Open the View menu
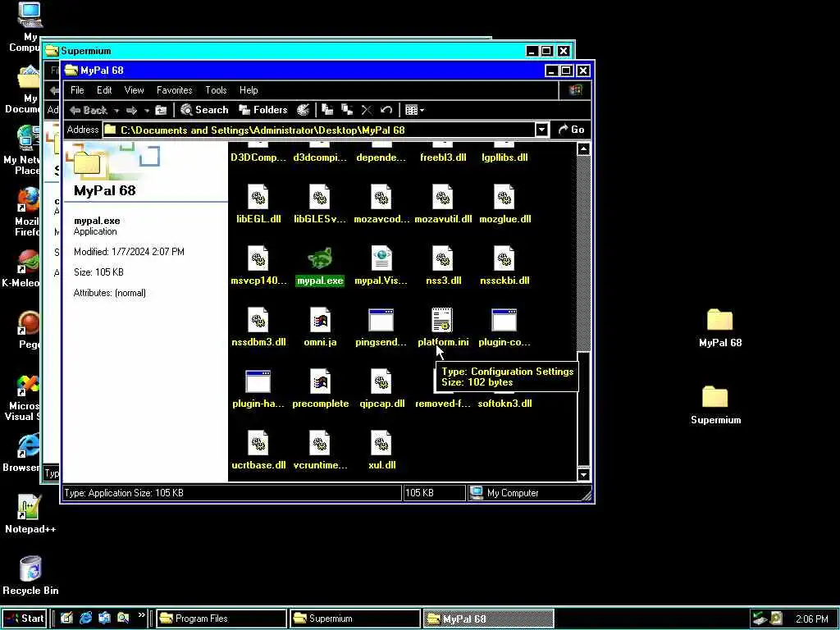 tap(134, 90)
